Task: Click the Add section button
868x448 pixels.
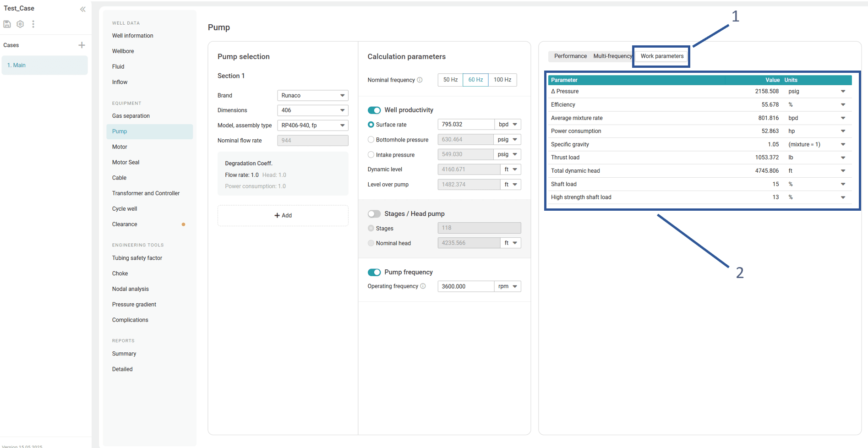Action: point(283,215)
